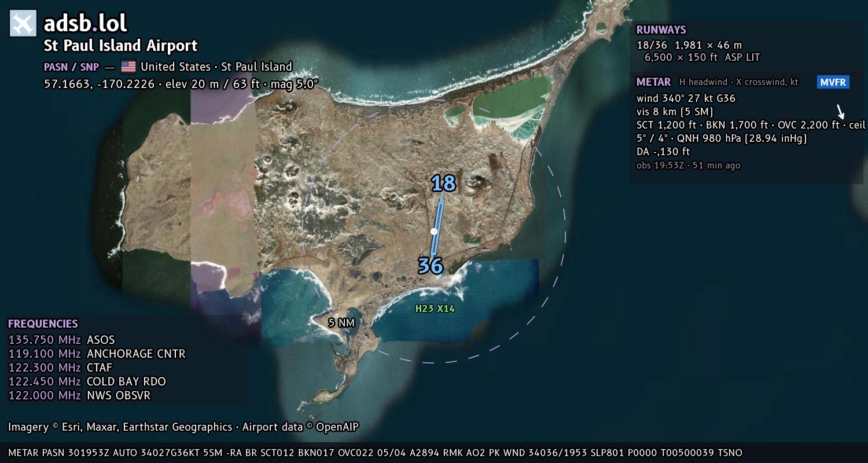Click the raw METAR PASN string at bottom
868x463 pixels.
[375, 453]
